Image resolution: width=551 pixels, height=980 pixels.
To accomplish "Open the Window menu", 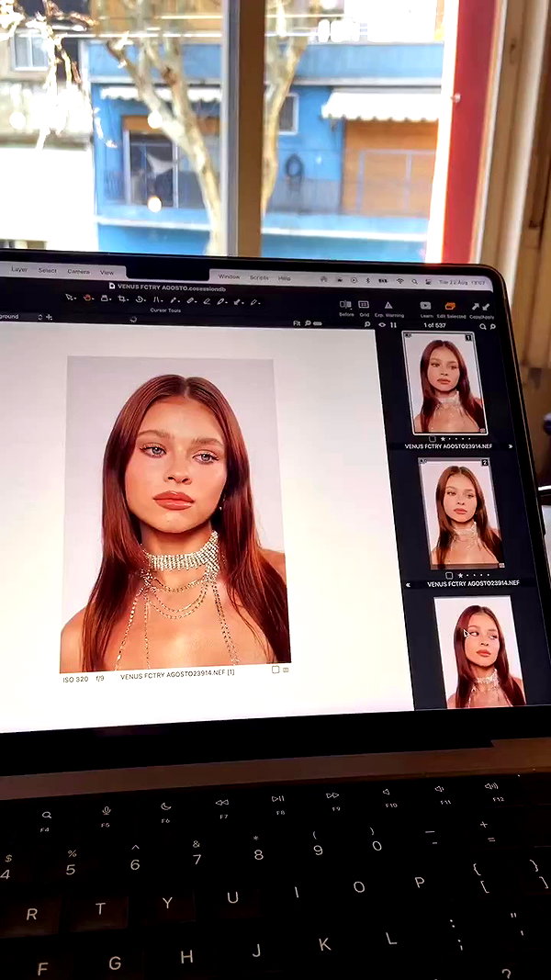I will point(229,276).
